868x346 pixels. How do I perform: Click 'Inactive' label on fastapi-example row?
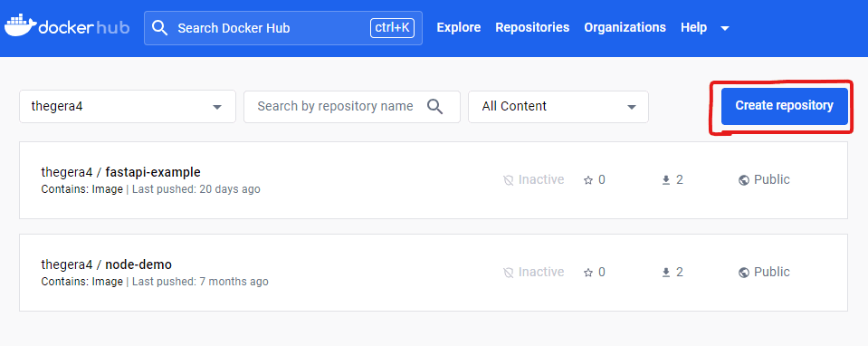click(541, 180)
